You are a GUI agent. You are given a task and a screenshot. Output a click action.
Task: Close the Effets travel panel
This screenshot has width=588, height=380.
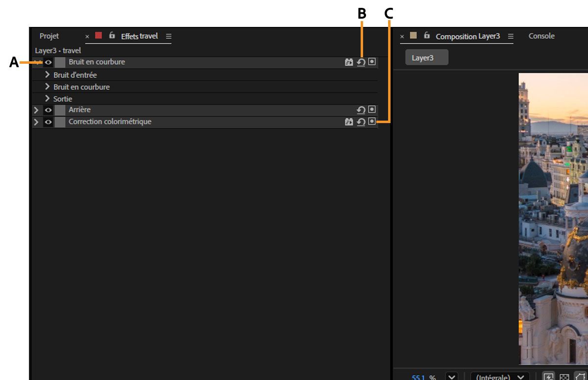[87, 36]
